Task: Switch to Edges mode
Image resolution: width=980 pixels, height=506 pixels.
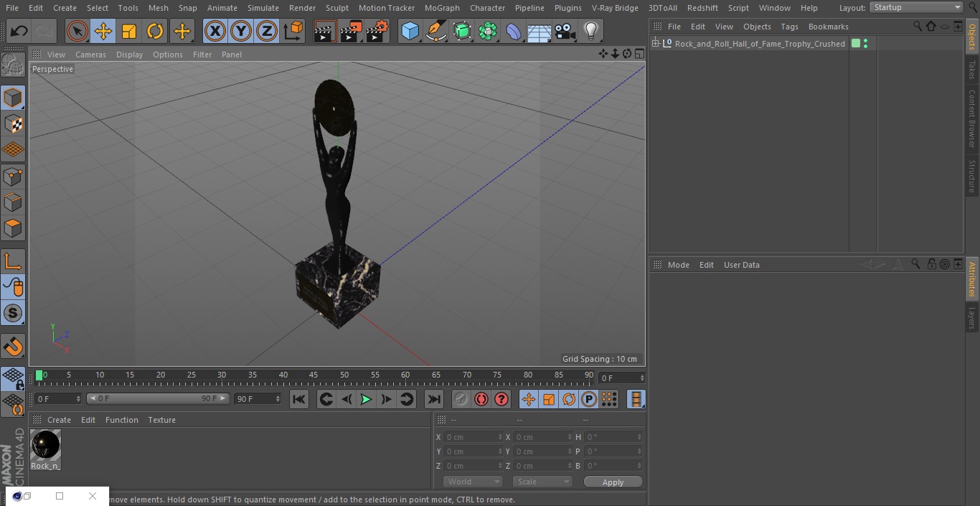Action: point(13,202)
